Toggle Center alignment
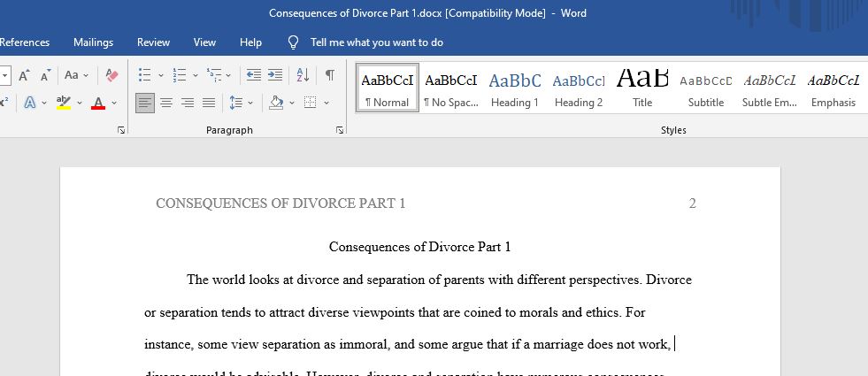 click(x=166, y=103)
